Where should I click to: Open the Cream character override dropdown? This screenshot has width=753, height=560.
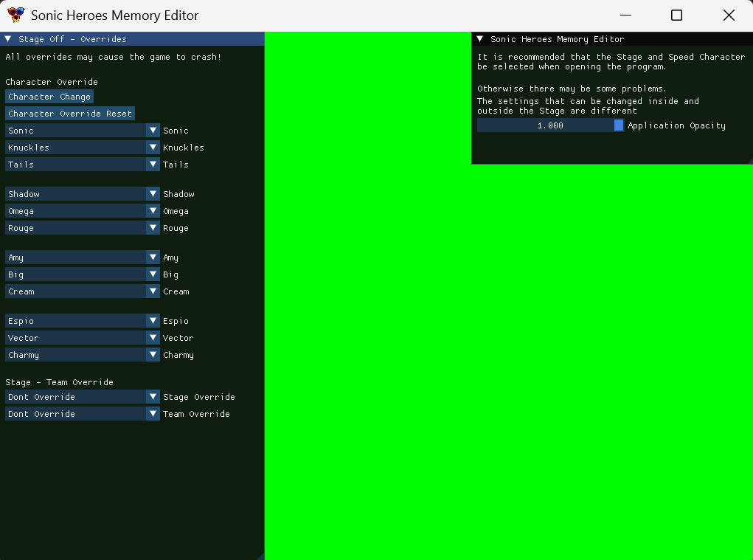pyautogui.click(x=153, y=291)
